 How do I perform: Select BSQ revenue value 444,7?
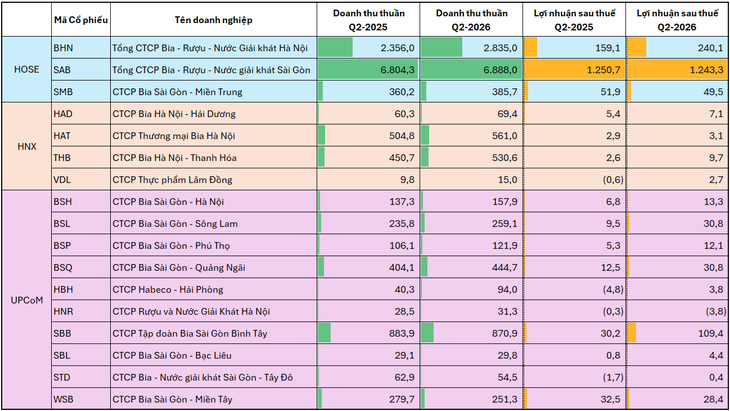[x=505, y=267]
